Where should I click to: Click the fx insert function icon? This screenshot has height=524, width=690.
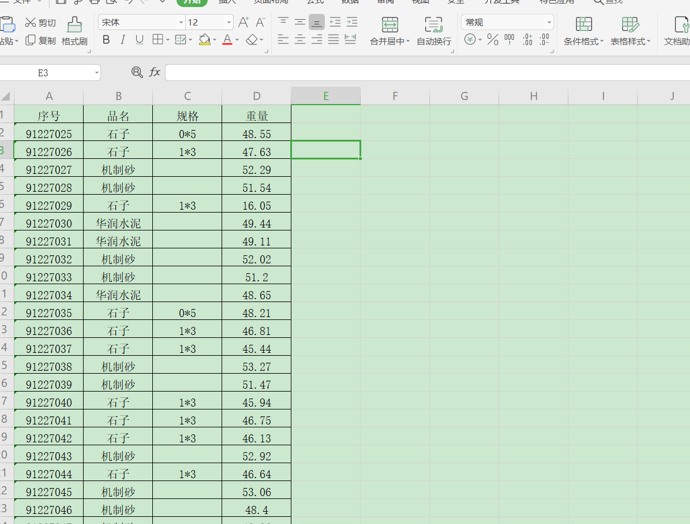154,72
